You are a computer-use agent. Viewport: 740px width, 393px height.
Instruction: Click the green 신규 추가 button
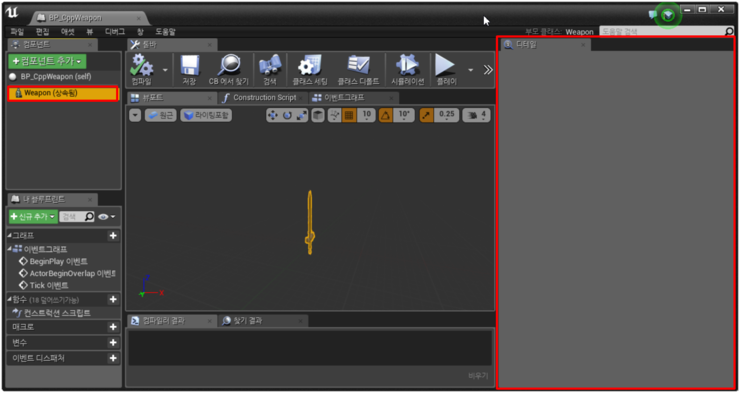point(33,217)
